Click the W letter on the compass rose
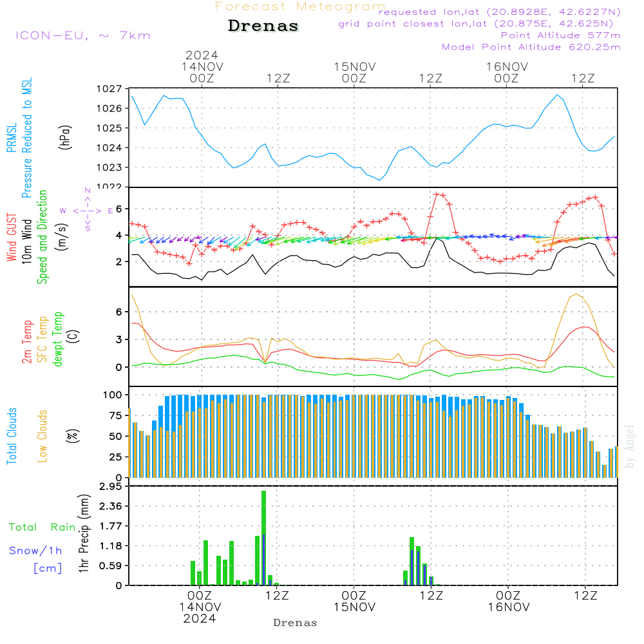Viewport: 644px width, 644px height. tap(63, 211)
